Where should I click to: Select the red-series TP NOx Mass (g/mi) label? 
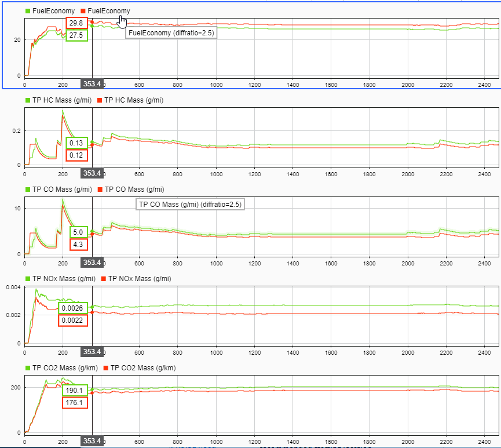pyautogui.click(x=140, y=279)
